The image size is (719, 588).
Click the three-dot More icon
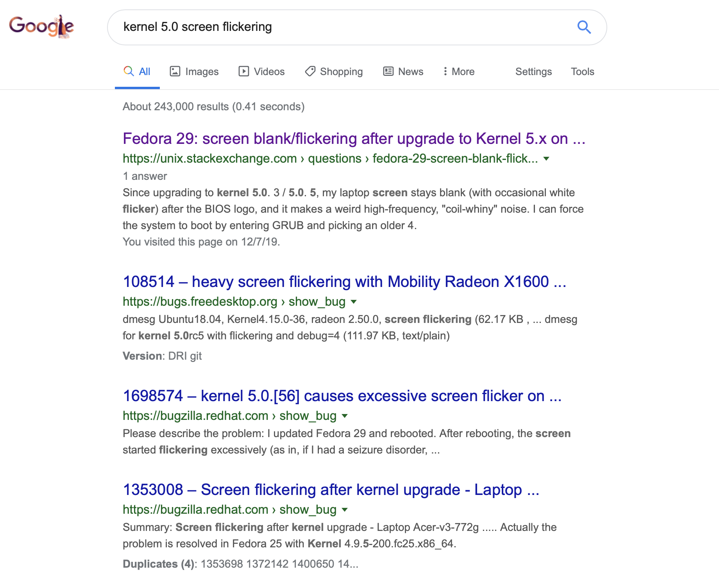445,71
